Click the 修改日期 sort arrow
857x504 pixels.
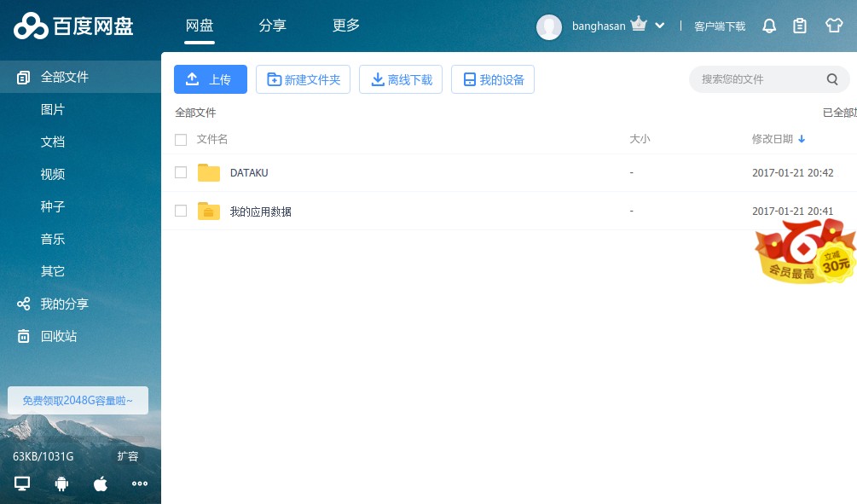[x=801, y=139]
